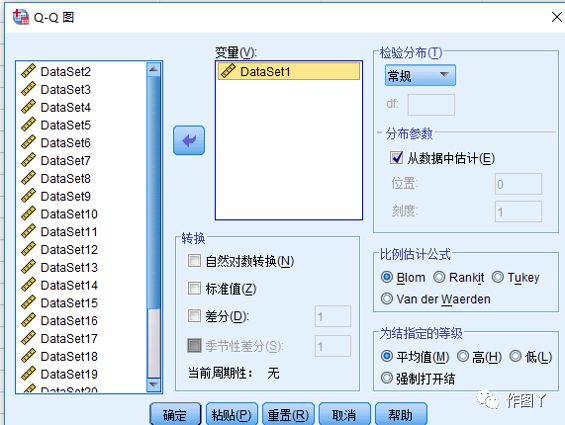Click the 差分(D) value field

(x=333, y=316)
